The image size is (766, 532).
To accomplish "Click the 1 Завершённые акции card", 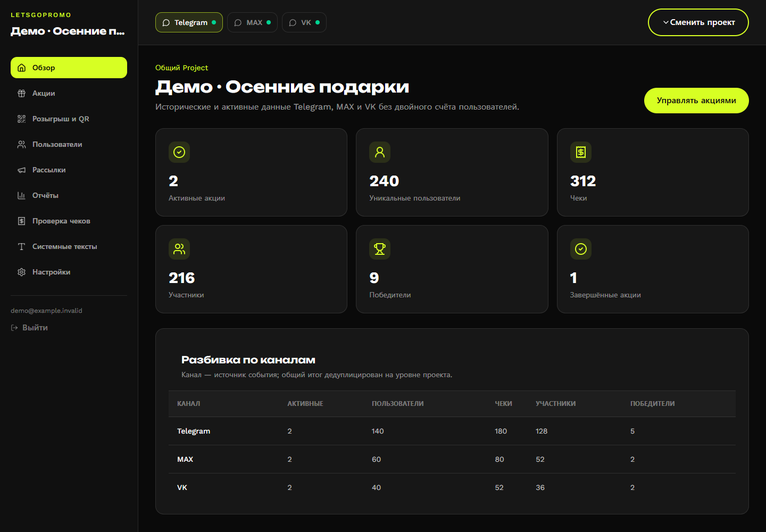I will pyautogui.click(x=653, y=269).
